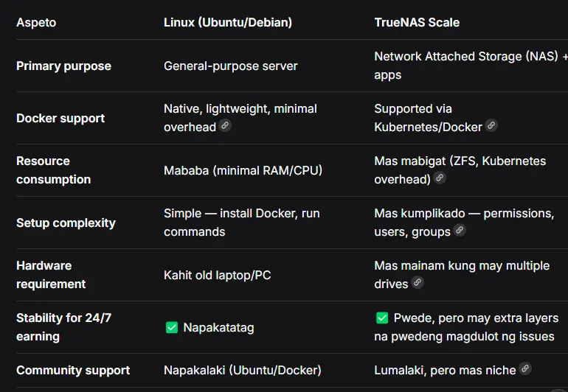The height and width of the screenshot is (392, 568).
Task: Open citation link after 'users, groups'
Action: (x=460, y=230)
